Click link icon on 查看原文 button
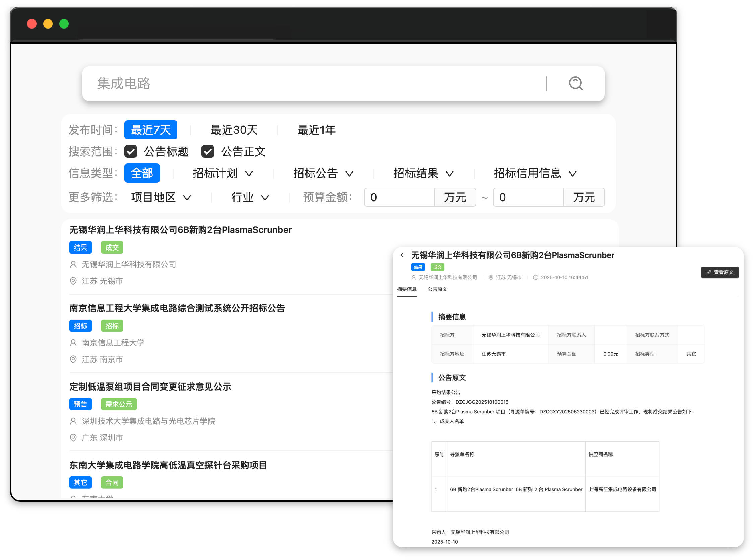754x560 pixels. coord(708,272)
